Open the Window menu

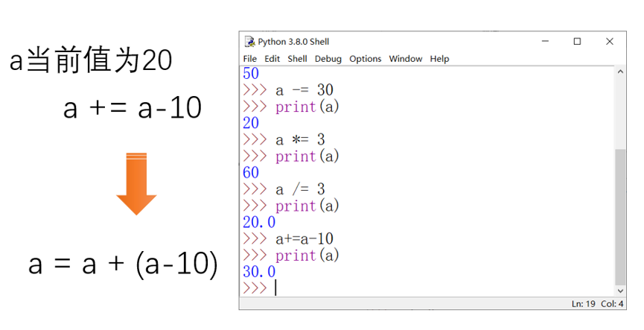405,59
